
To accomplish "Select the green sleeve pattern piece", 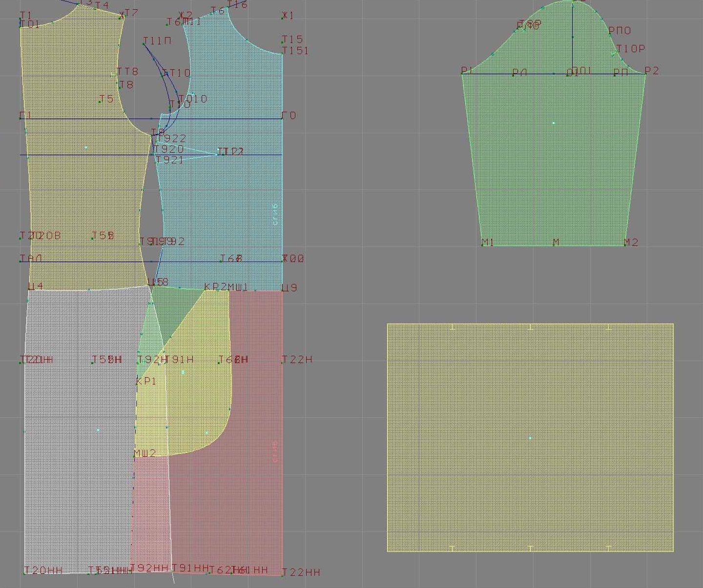I will click(x=553, y=161).
